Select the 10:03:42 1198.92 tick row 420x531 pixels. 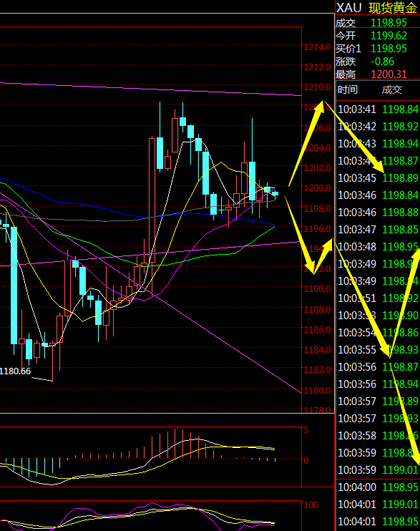[x=378, y=127]
